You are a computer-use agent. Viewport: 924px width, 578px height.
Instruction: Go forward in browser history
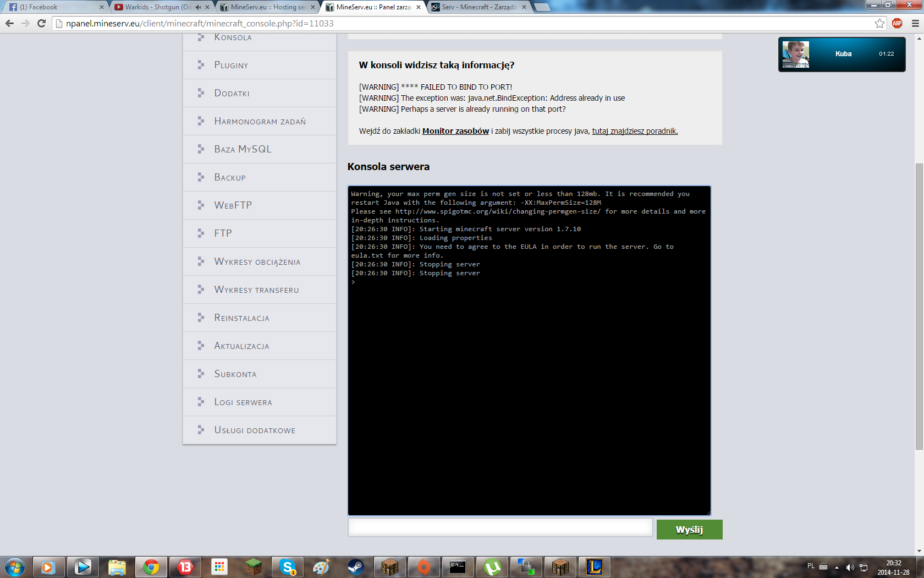[25, 23]
